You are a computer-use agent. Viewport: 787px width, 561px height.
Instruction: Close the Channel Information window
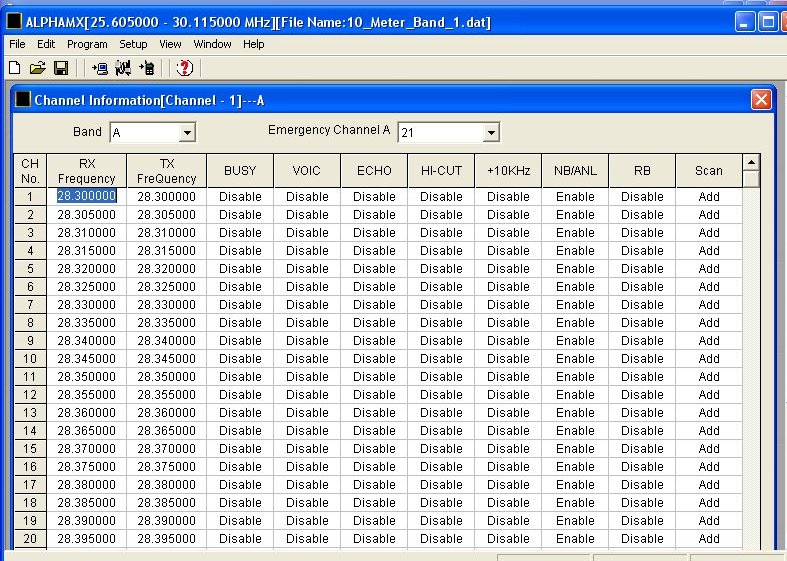pos(760,100)
